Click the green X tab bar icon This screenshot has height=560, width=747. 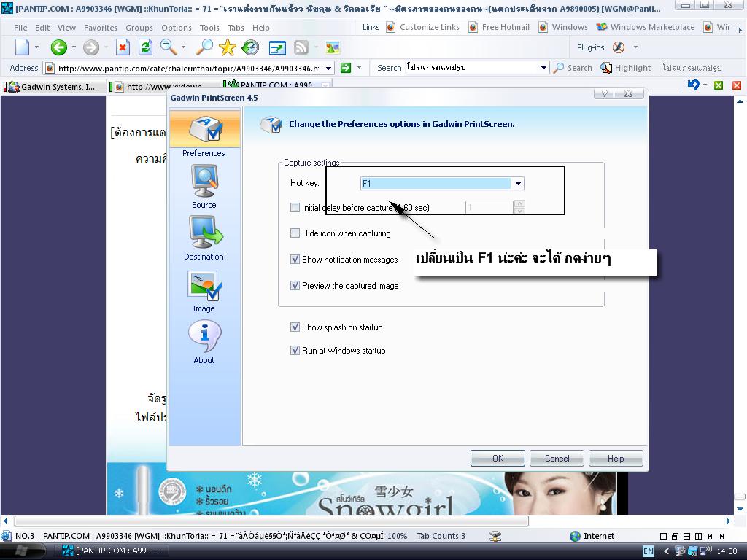click(x=719, y=85)
